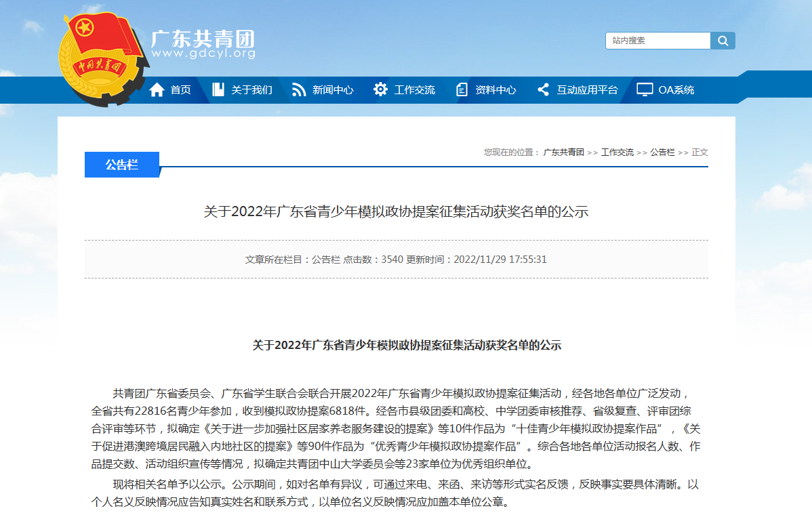This screenshot has height=515, width=812.
Task: Click the 广东共青团 breadcrumb link
Action: (563, 152)
